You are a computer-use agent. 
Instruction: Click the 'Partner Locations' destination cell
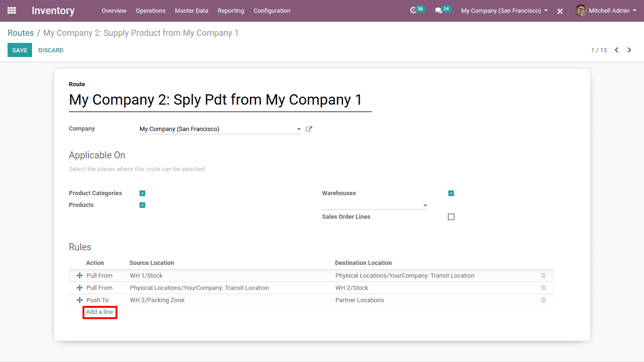click(x=360, y=300)
